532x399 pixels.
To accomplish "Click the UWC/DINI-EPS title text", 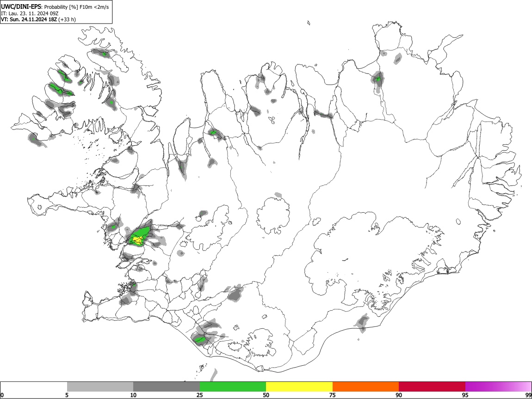I will [x=21, y=6].
